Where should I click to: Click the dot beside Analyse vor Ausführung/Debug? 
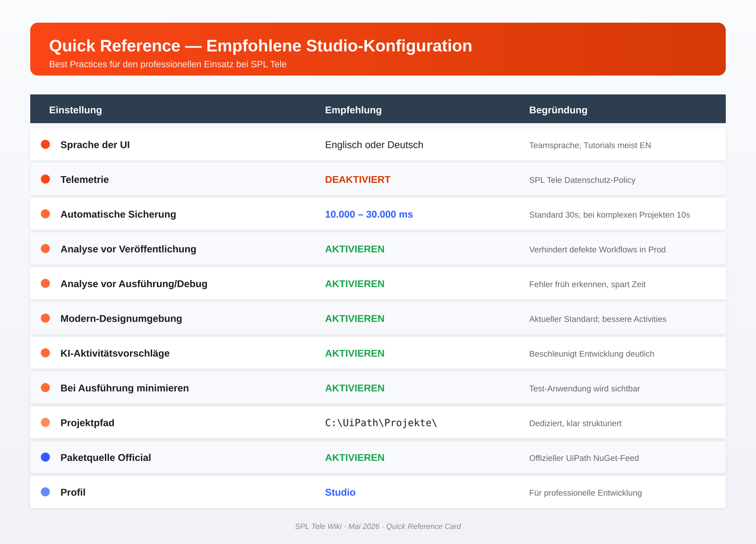[45, 283]
